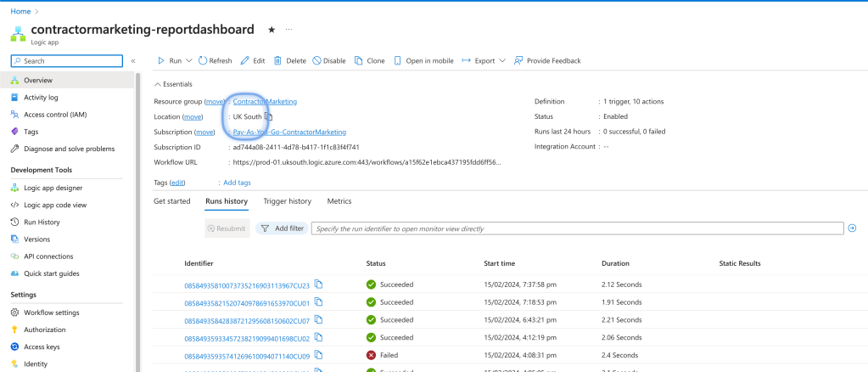Click the Add filter button
The height and width of the screenshot is (372, 868).
click(282, 228)
